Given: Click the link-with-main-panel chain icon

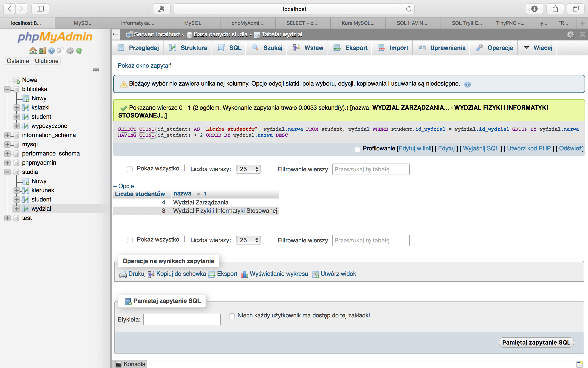Looking at the screenshot, I should [96, 70].
